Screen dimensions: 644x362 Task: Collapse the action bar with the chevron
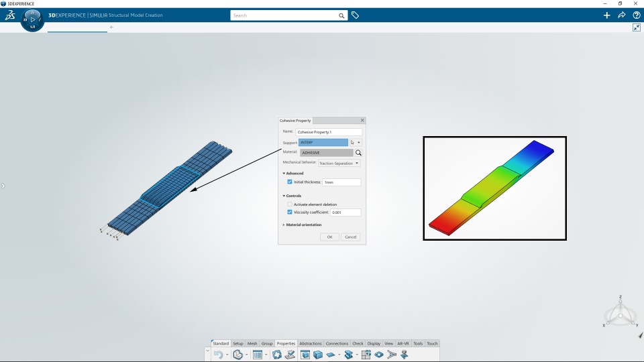pos(207,351)
